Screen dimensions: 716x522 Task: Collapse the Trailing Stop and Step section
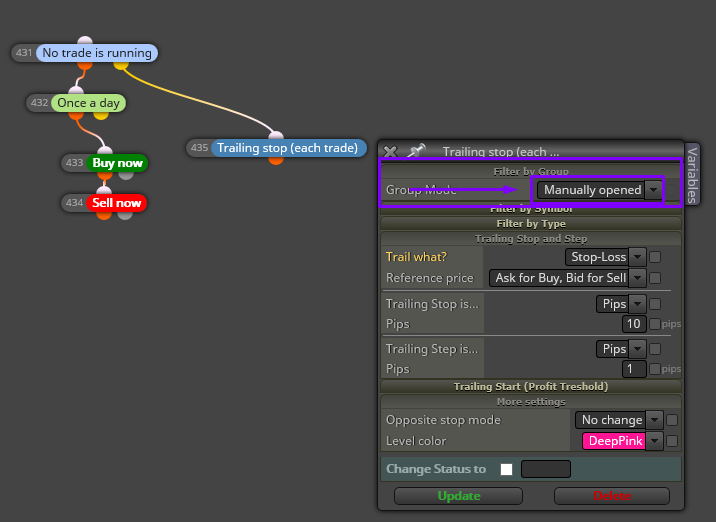point(531,239)
